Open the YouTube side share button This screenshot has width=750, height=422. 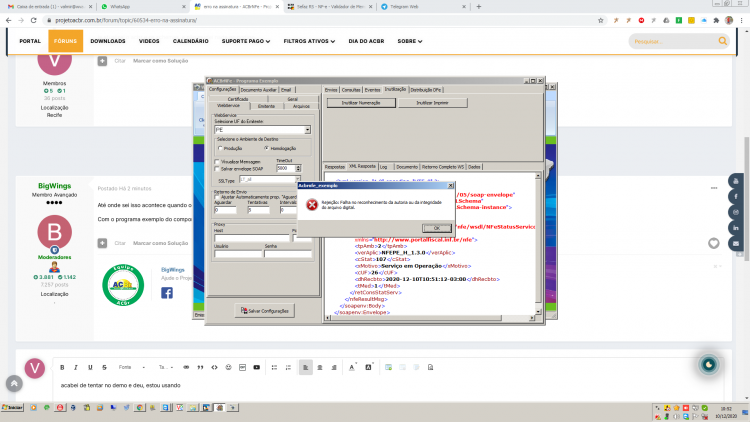[x=736, y=181]
